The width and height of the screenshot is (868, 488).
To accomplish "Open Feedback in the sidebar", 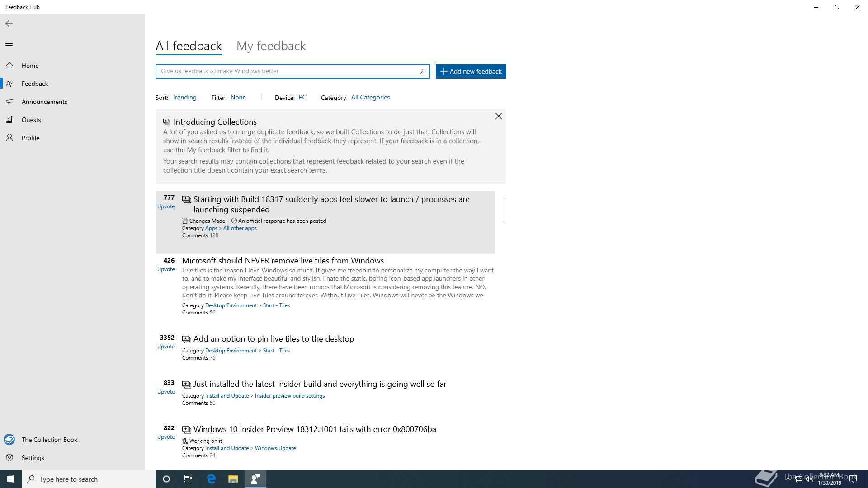I will (72, 84).
